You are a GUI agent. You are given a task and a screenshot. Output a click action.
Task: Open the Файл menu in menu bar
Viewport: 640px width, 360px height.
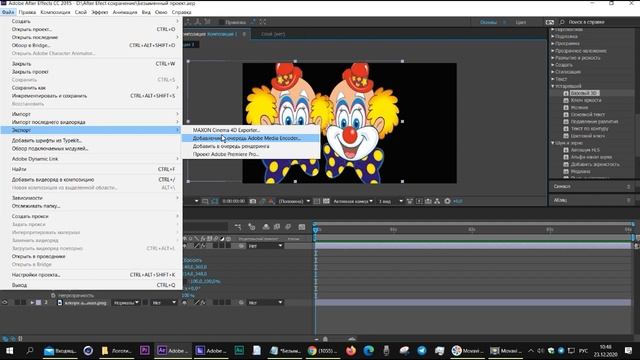coord(8,12)
